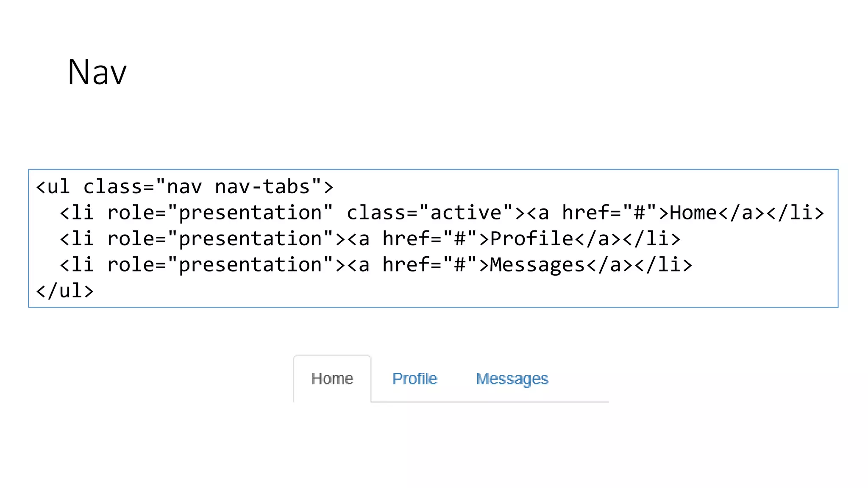This screenshot has height=488, width=868.
Task: Click the href="#" on the Messages line
Action: [430, 265]
